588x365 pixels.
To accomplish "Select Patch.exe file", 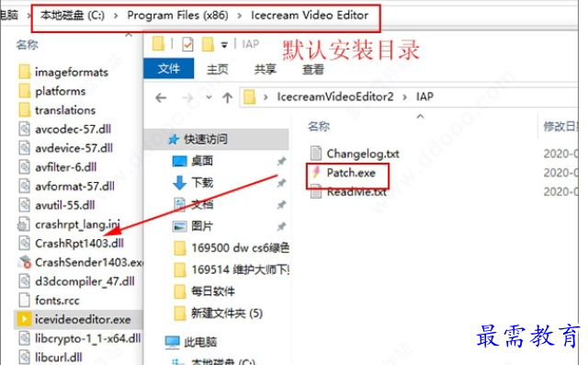I will tap(344, 173).
